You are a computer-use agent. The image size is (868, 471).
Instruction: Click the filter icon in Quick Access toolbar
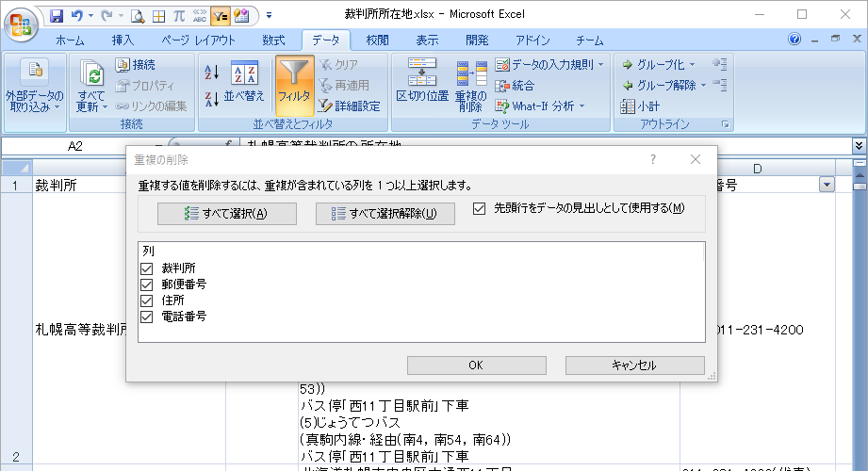[221, 16]
